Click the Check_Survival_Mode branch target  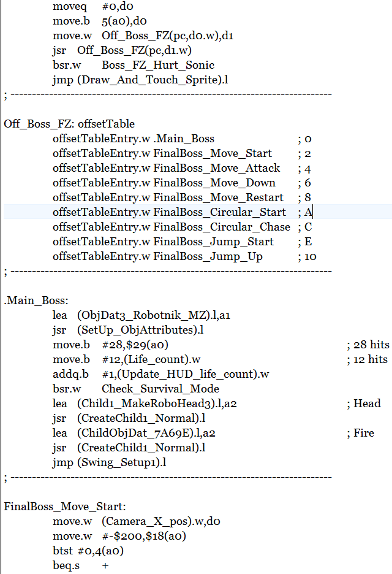[x=160, y=389]
